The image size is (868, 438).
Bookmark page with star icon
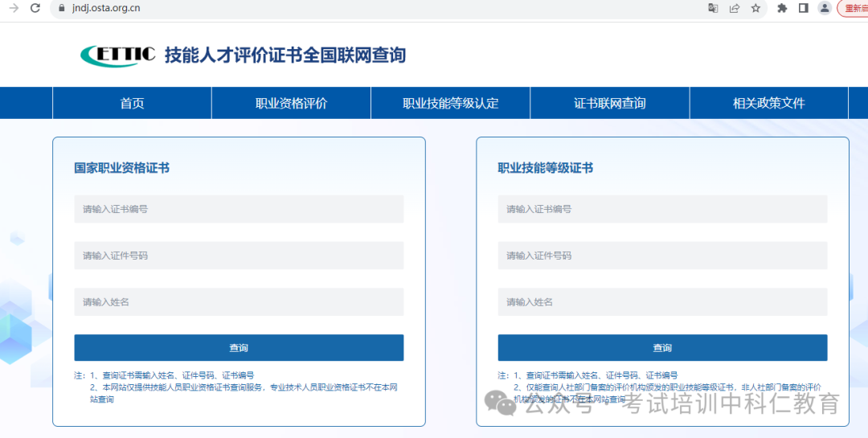755,8
